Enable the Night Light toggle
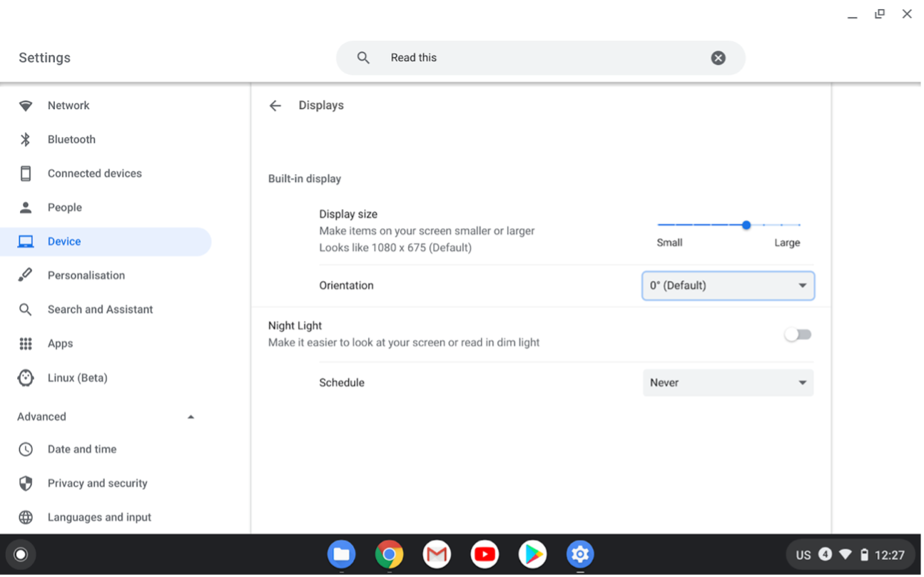This screenshot has height=577, width=924. point(798,334)
